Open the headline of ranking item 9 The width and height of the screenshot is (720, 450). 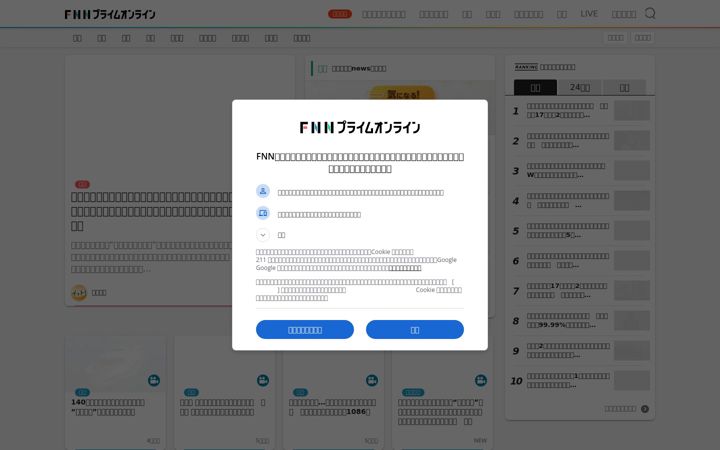pyautogui.click(x=568, y=350)
